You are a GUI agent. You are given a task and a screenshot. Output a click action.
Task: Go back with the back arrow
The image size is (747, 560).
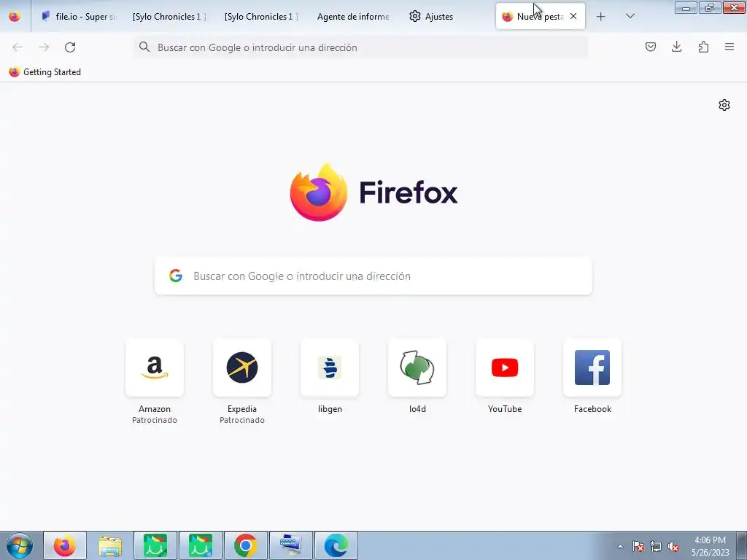click(18, 47)
